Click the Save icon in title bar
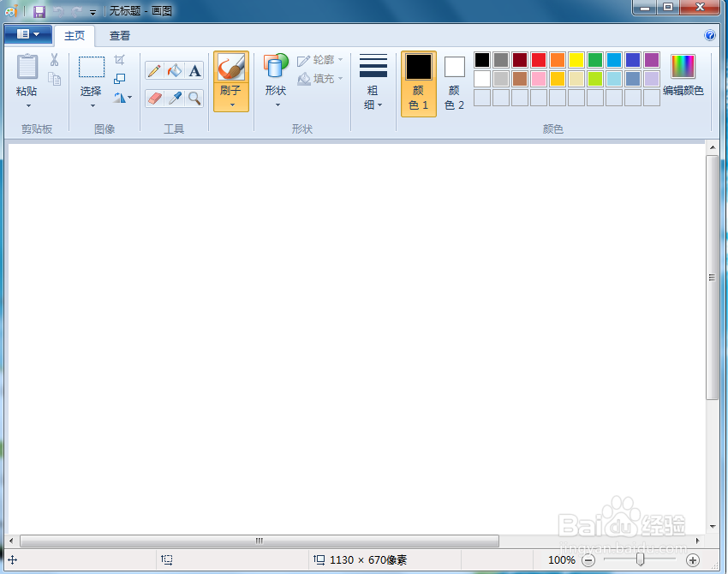The height and width of the screenshot is (574, 728). click(39, 11)
